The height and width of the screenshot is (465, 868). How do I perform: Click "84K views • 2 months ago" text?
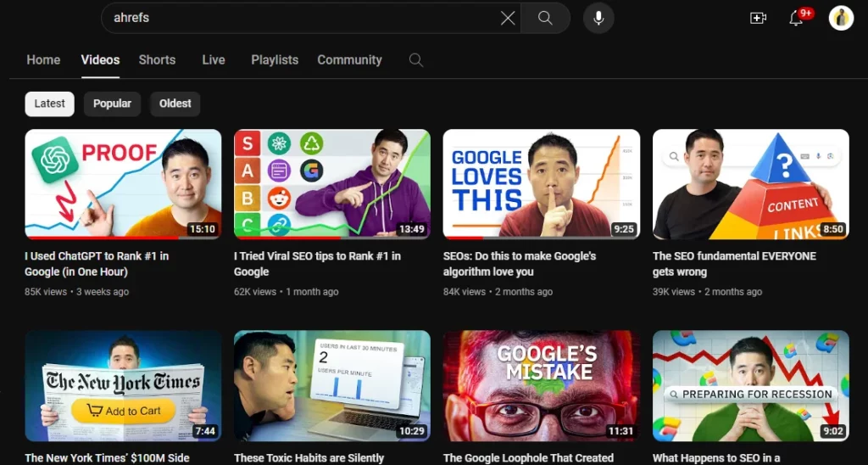(498, 292)
